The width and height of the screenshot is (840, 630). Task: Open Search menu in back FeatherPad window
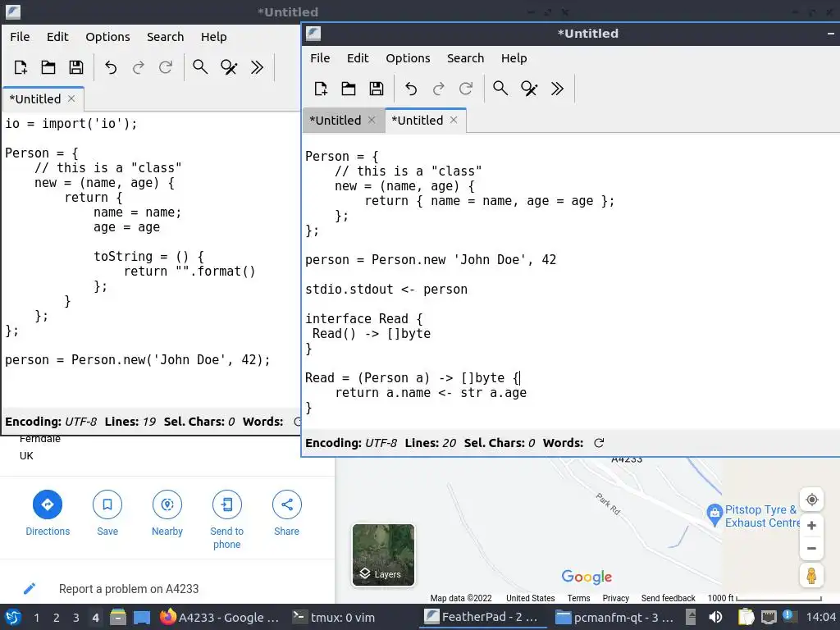[166, 36]
